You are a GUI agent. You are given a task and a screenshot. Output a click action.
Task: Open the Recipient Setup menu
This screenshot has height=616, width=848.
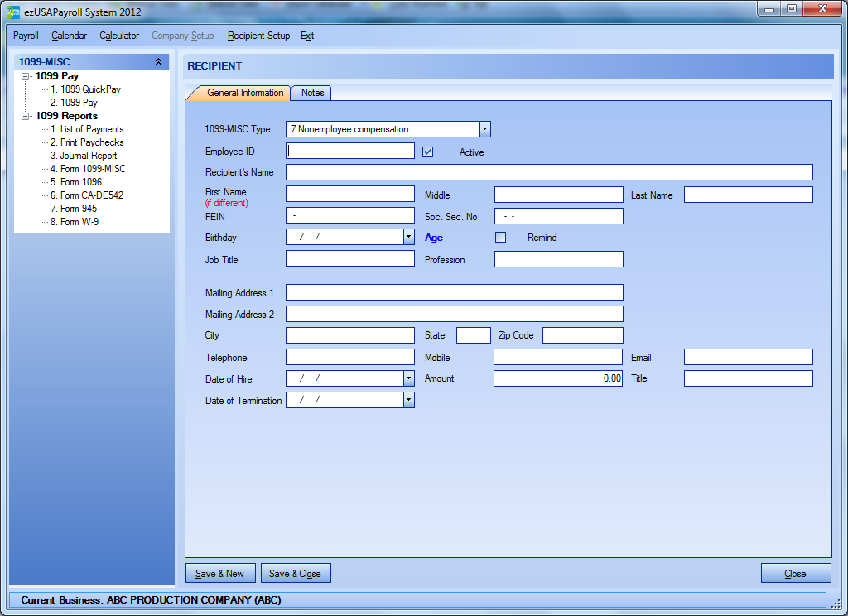click(258, 36)
